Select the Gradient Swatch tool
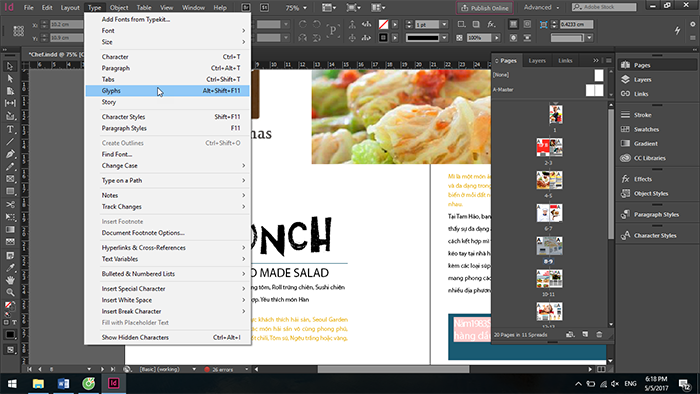The width and height of the screenshot is (700, 394). (x=10, y=229)
